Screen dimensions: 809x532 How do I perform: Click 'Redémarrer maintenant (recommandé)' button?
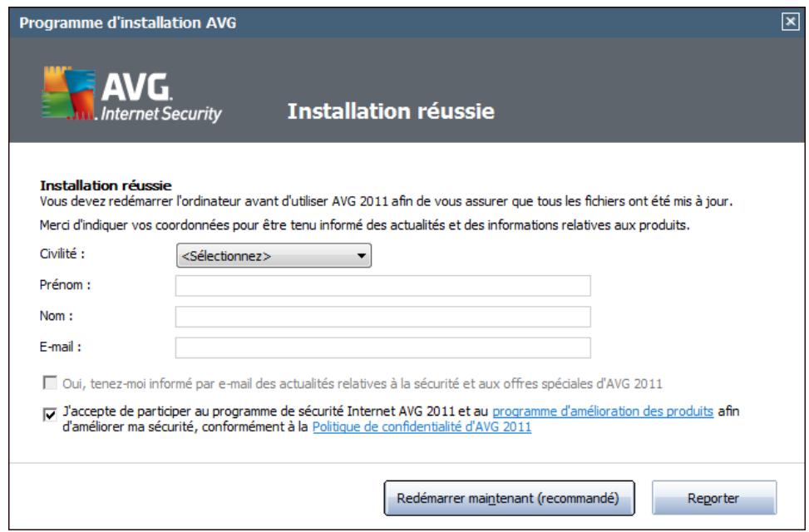click(x=509, y=498)
